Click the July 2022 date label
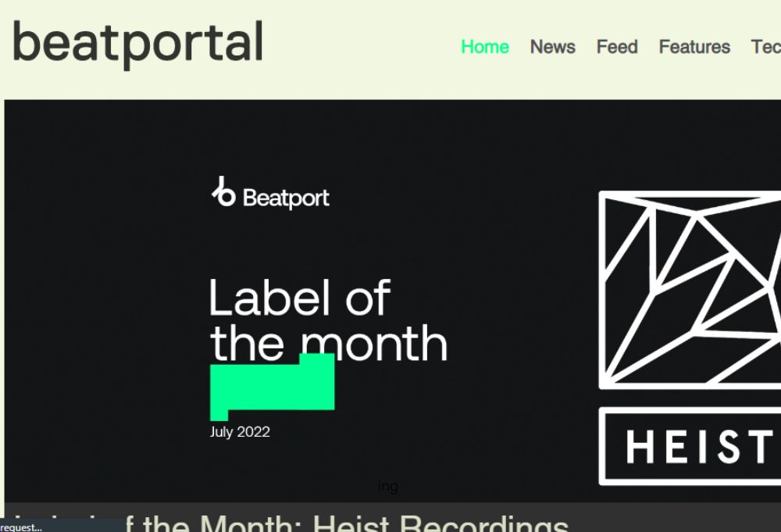 [x=240, y=431]
